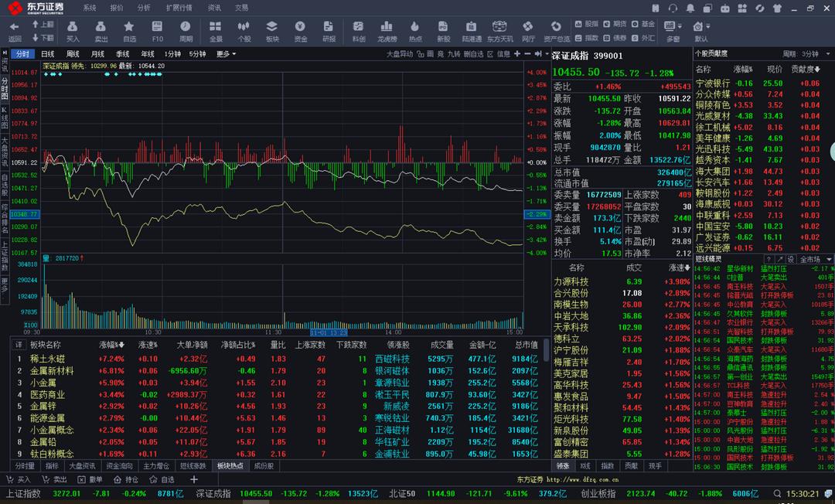Open the 系统 menu
Image resolution: width=835 pixels, height=504 pixels.
90,8
